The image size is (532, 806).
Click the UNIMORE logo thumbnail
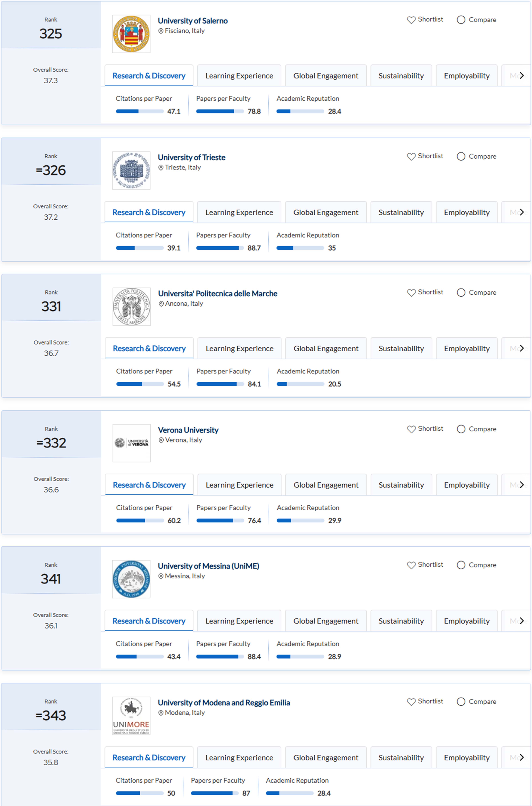click(131, 715)
